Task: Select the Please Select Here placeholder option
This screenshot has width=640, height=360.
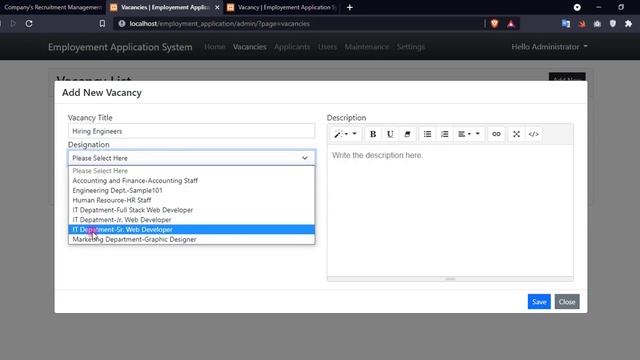Action: 191,171
